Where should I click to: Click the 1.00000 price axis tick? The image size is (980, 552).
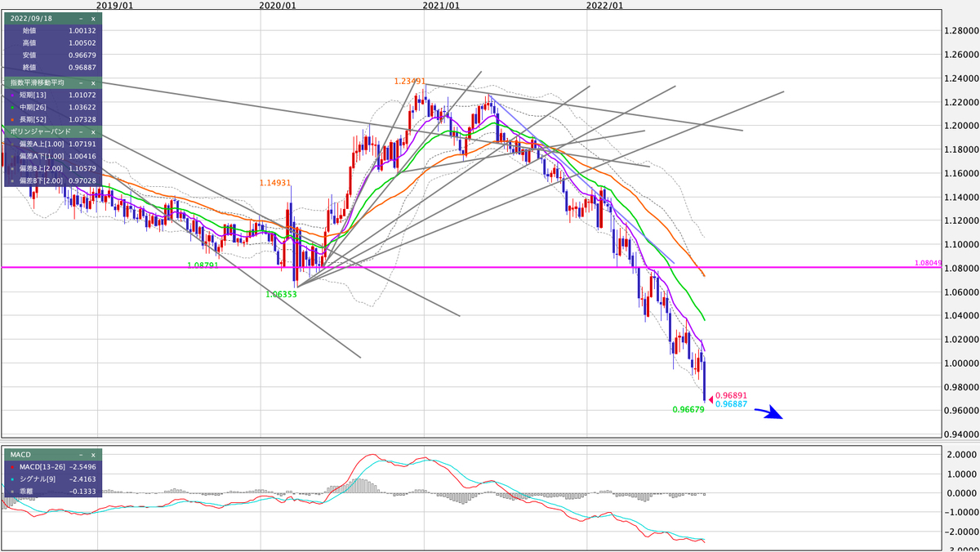963,363
